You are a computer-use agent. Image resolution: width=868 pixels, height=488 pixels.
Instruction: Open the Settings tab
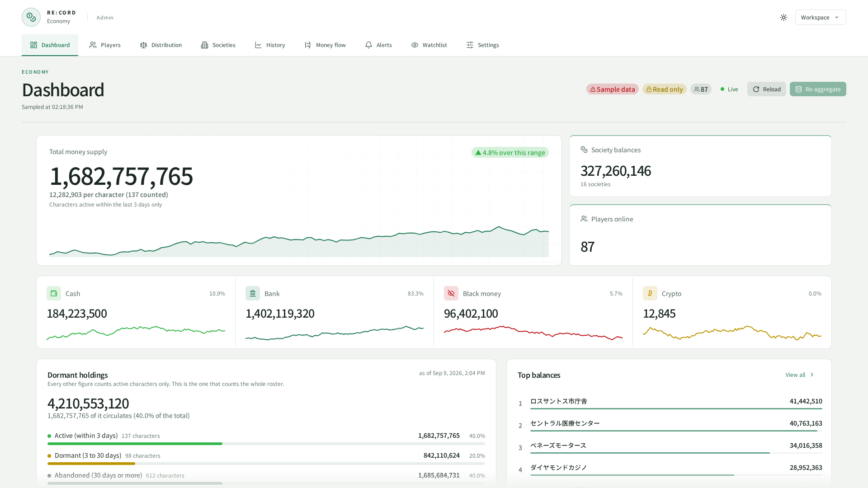tap(482, 45)
